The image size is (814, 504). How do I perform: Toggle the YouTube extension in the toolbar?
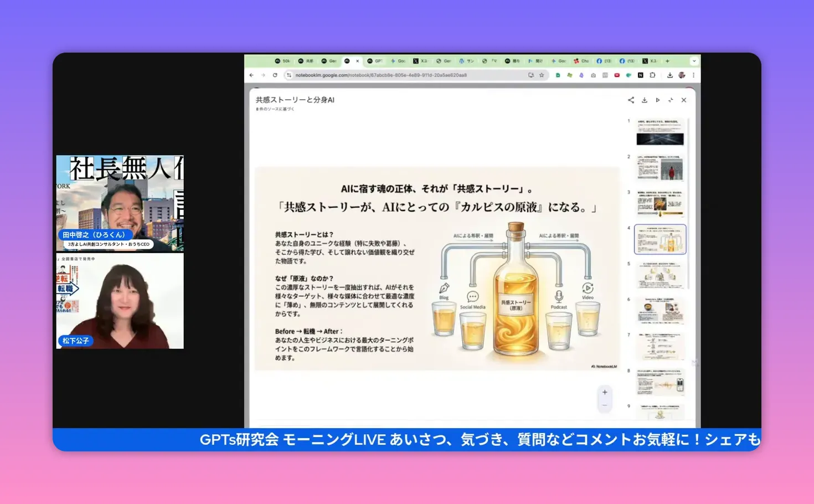[x=617, y=75]
